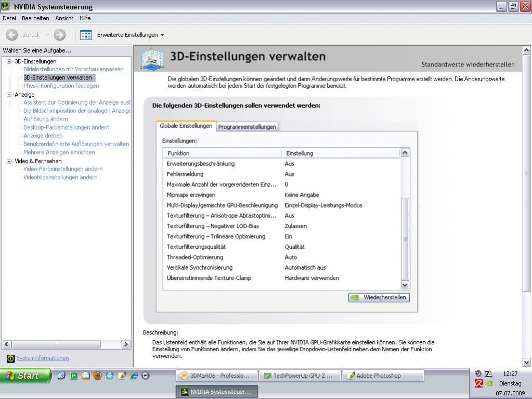Click NVIDIA logo in title bar
The height and width of the screenshot is (399, 532).
click(5, 6)
